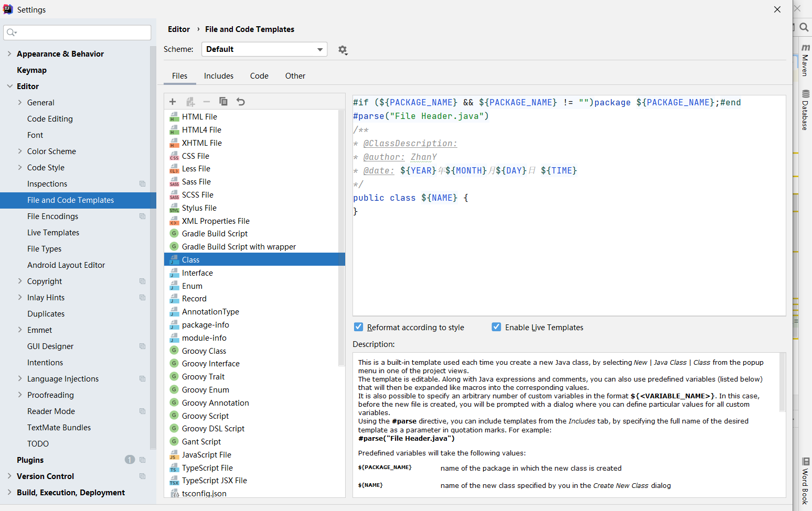
Task: Click the Gradle Build Script icon
Action: (x=174, y=234)
